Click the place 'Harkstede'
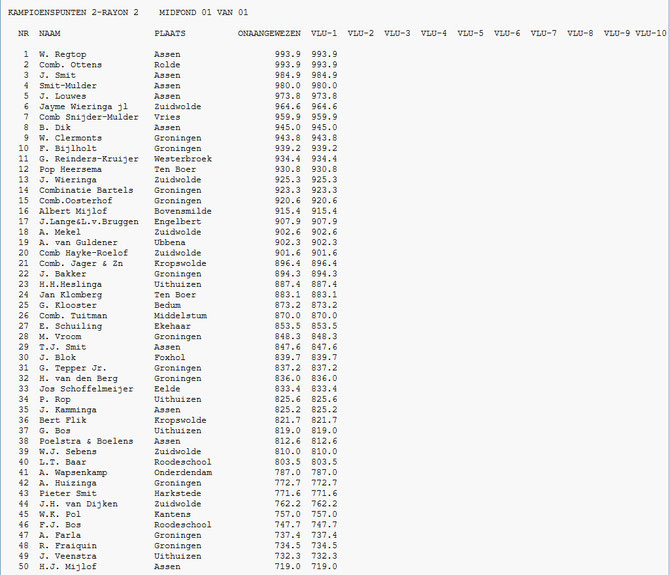Image resolution: width=670 pixels, height=575 pixels. click(178, 493)
